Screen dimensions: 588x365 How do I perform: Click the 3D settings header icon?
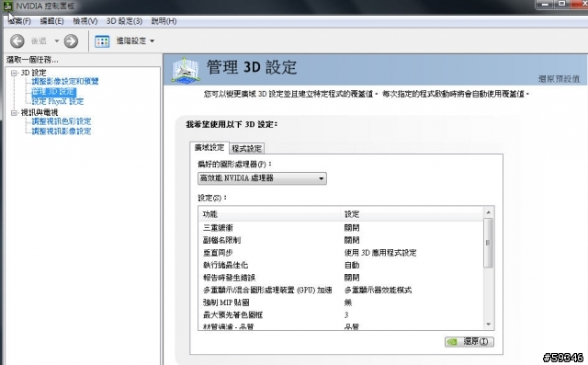186,70
